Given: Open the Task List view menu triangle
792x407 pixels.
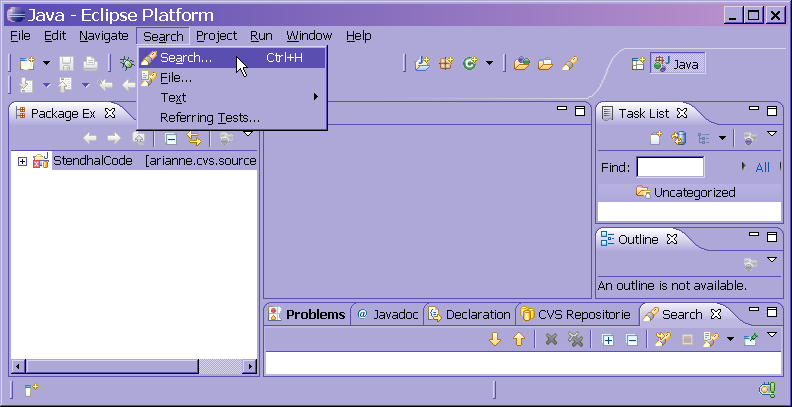Looking at the screenshot, I should pyautogui.click(x=771, y=134).
